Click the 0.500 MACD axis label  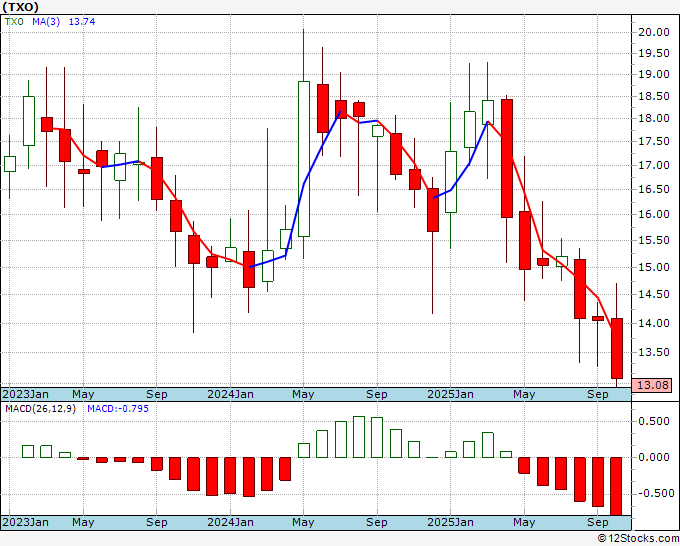point(656,422)
